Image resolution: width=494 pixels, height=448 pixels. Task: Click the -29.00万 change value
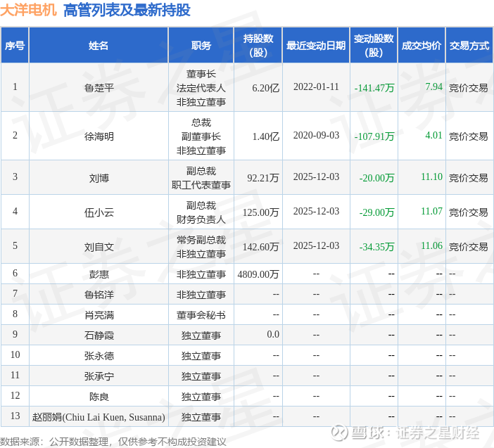tap(376, 212)
